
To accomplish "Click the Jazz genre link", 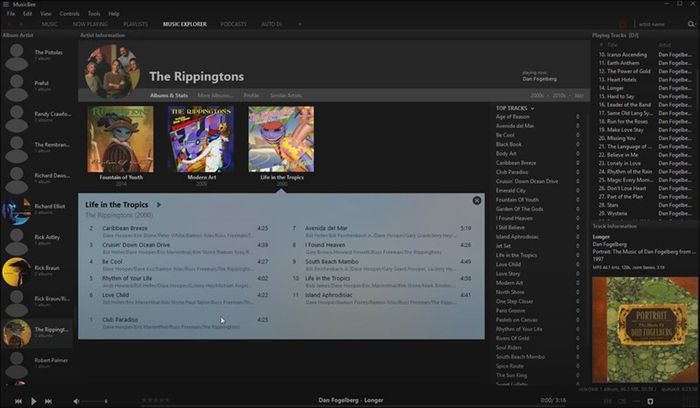I will pyautogui.click(x=579, y=96).
